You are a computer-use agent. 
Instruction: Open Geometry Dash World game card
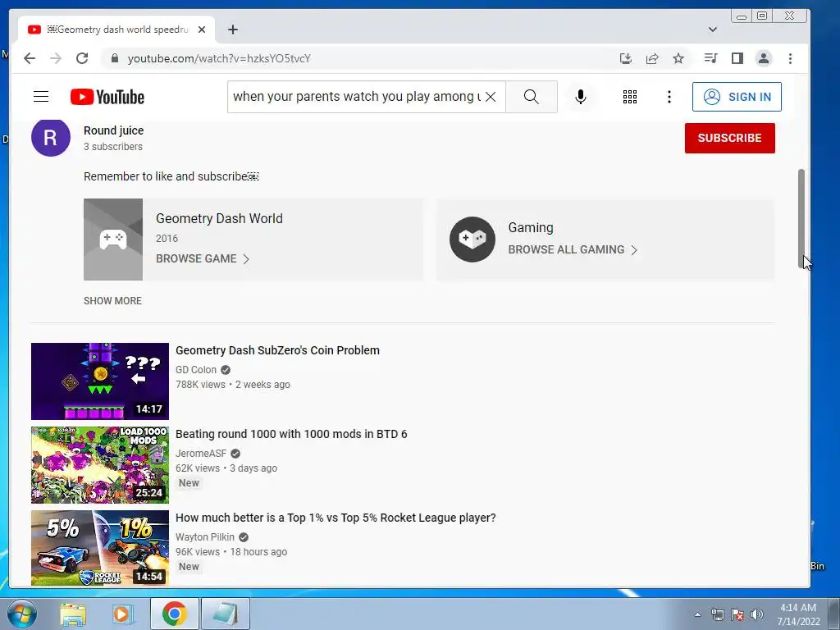point(253,240)
